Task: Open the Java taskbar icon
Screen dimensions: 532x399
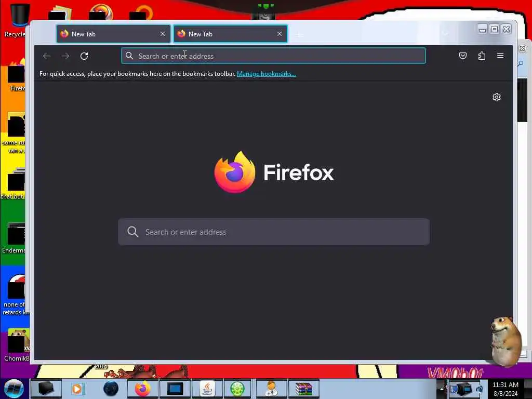Action: [207, 389]
